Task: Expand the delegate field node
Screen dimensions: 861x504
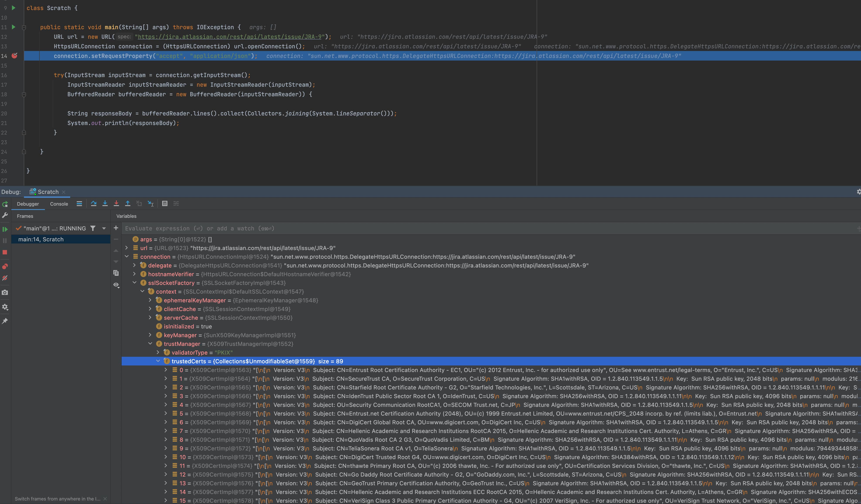Action: tap(134, 265)
